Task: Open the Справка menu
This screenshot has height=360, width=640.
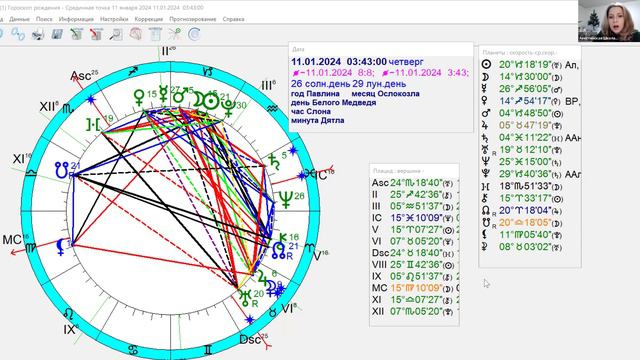Action: point(233,19)
